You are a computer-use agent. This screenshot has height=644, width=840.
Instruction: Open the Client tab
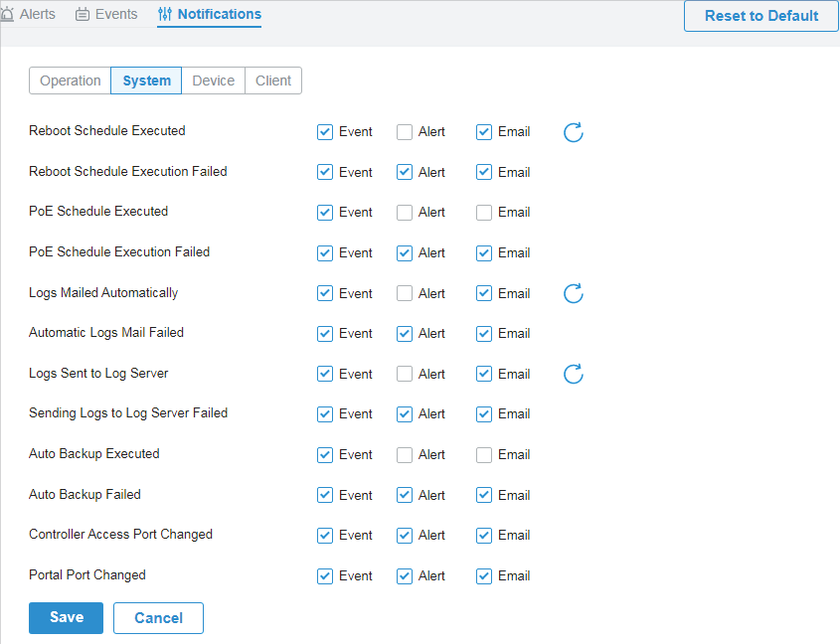[x=273, y=80]
